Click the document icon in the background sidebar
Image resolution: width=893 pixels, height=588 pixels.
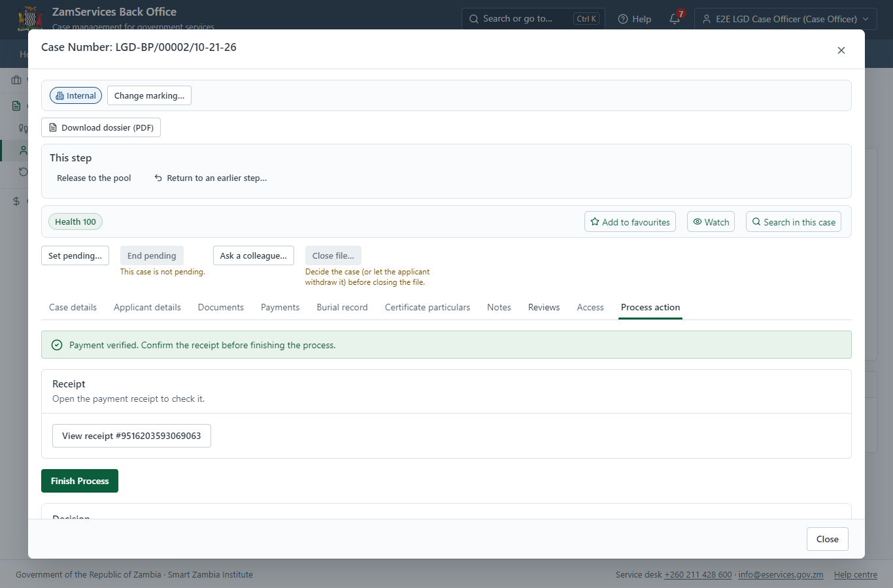coord(16,106)
